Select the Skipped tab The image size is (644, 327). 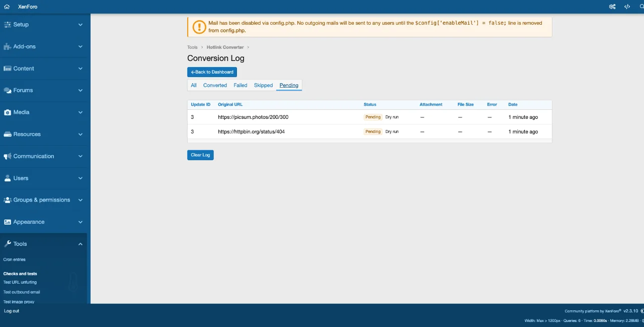(263, 85)
